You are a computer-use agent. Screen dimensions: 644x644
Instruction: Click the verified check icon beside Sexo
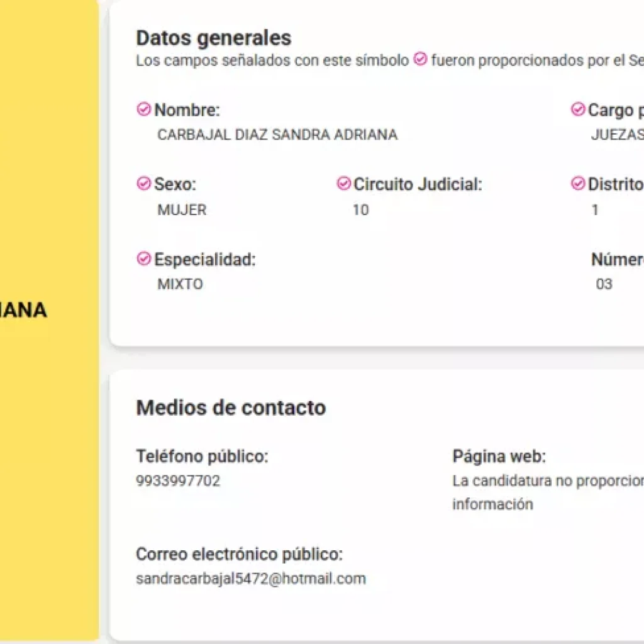[x=144, y=184]
